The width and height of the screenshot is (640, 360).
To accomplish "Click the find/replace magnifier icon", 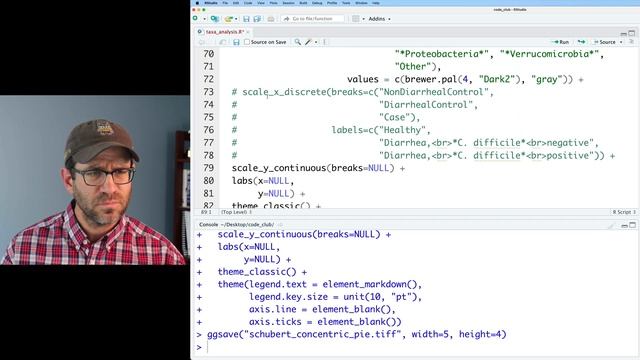I will (x=298, y=42).
